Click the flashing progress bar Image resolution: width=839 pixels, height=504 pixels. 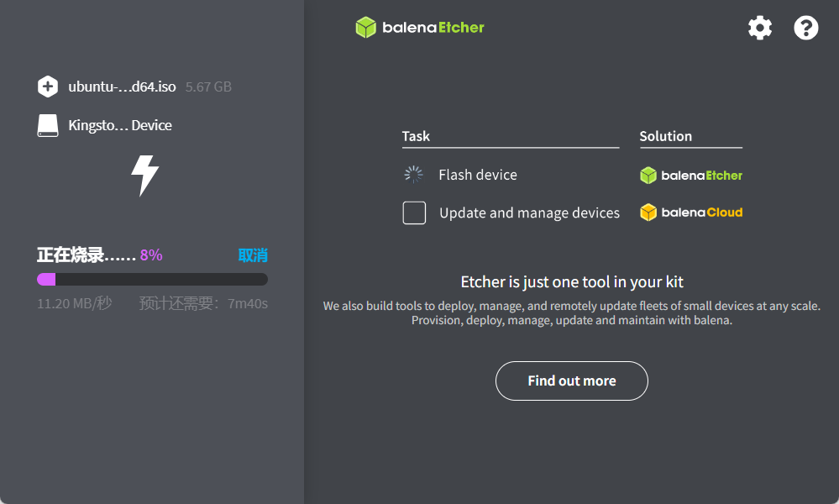point(153,279)
